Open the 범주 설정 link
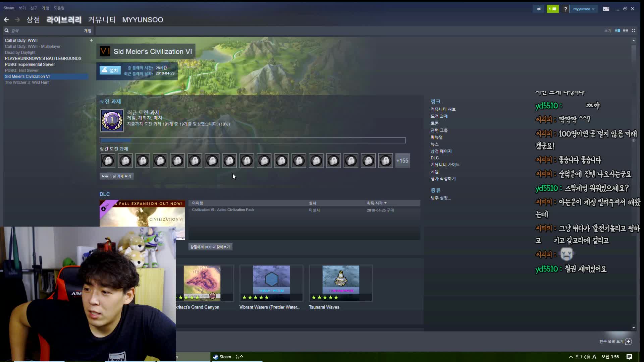644x362 pixels. click(x=441, y=198)
